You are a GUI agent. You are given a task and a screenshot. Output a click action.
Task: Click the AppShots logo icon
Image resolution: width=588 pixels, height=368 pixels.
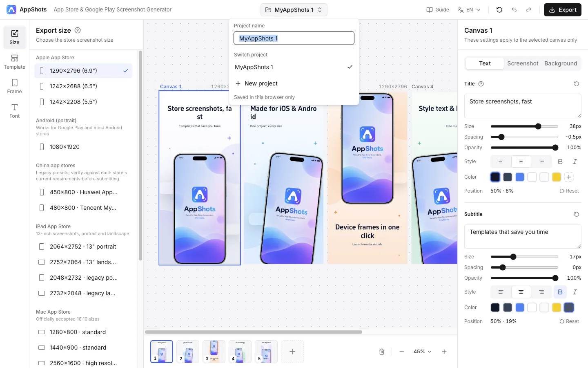11,9
